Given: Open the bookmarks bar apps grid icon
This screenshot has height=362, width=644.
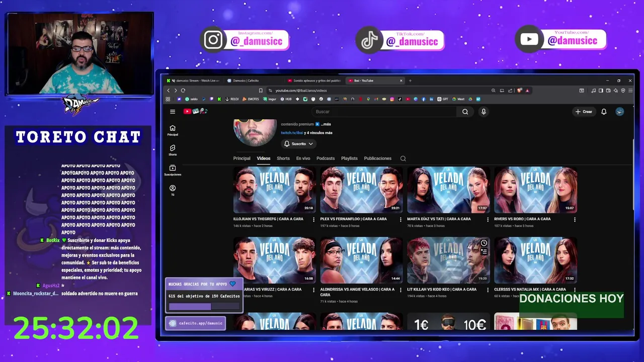Looking at the screenshot, I should tap(168, 99).
